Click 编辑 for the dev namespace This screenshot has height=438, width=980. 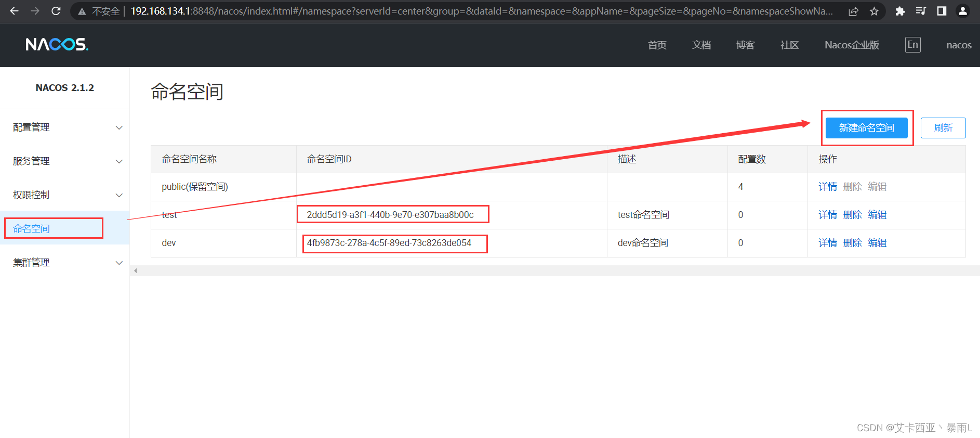tap(877, 243)
